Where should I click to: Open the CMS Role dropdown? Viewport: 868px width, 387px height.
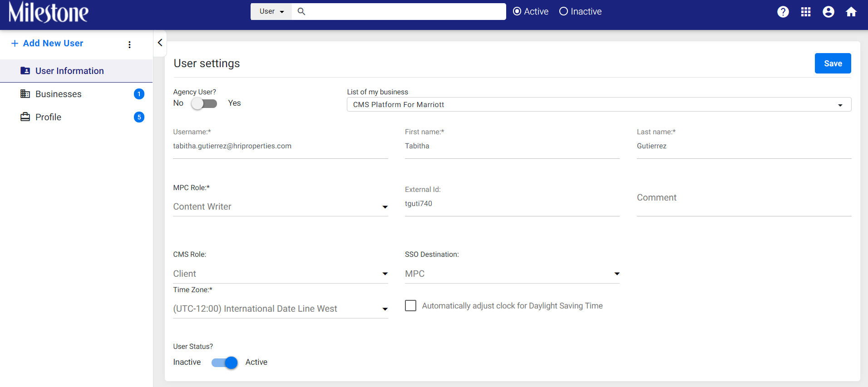(x=281, y=274)
